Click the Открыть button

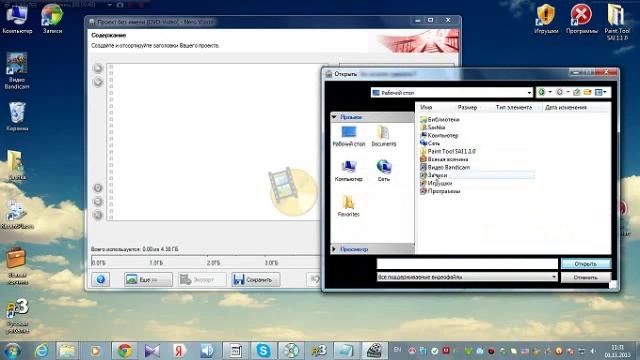tap(585, 264)
